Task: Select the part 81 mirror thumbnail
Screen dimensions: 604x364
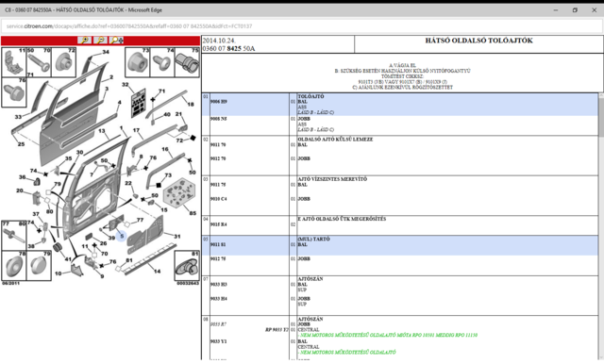Action: tap(187, 266)
